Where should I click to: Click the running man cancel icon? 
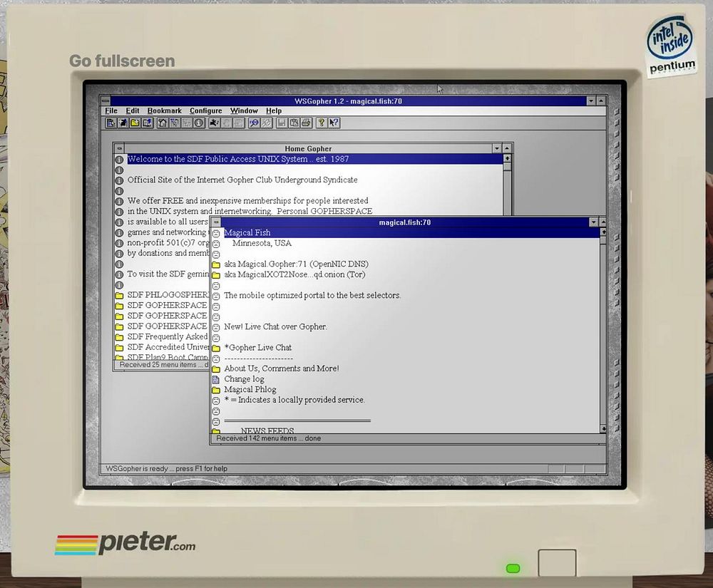click(x=214, y=123)
